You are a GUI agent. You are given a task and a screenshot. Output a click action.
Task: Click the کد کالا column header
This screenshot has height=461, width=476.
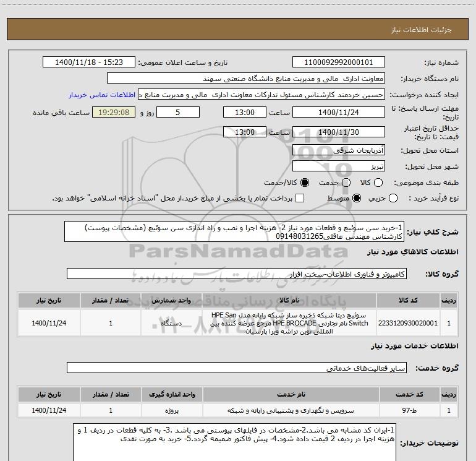(408, 300)
